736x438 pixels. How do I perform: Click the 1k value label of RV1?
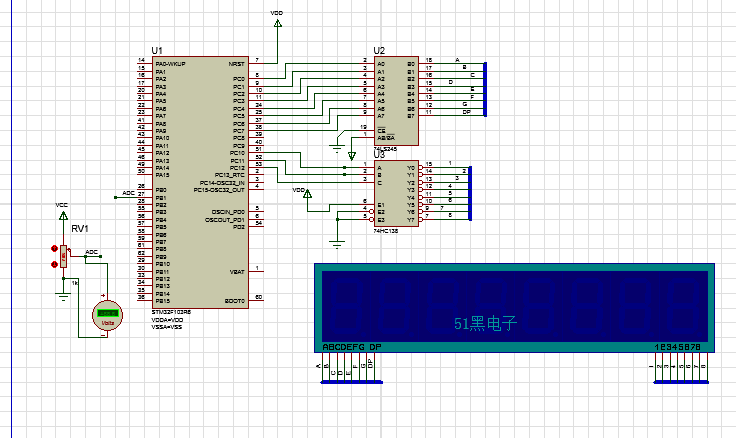point(75,283)
